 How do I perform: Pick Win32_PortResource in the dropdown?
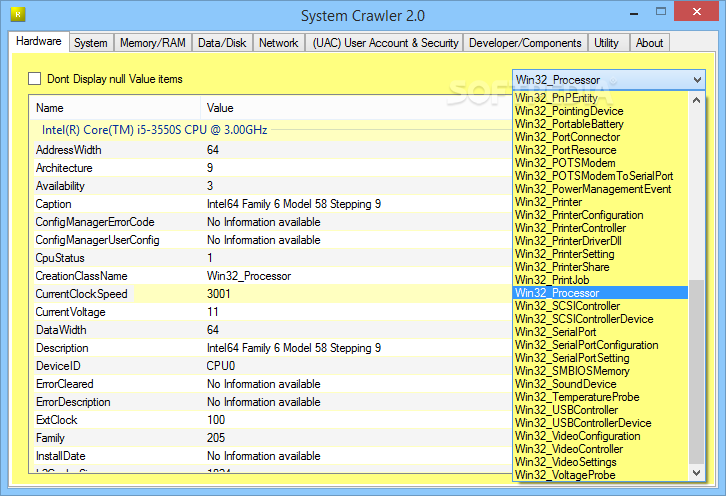pos(601,150)
